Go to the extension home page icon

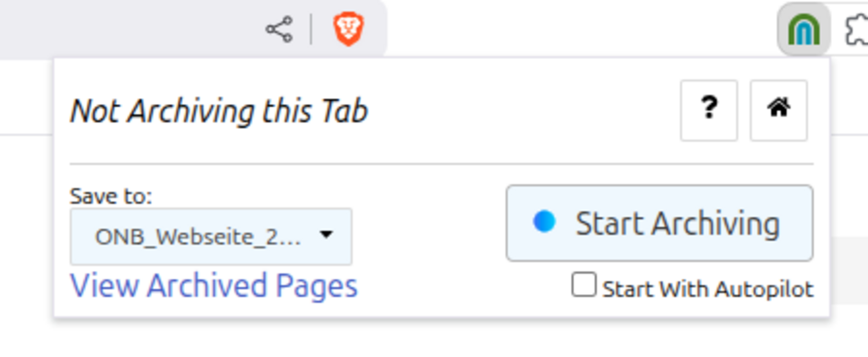(778, 110)
